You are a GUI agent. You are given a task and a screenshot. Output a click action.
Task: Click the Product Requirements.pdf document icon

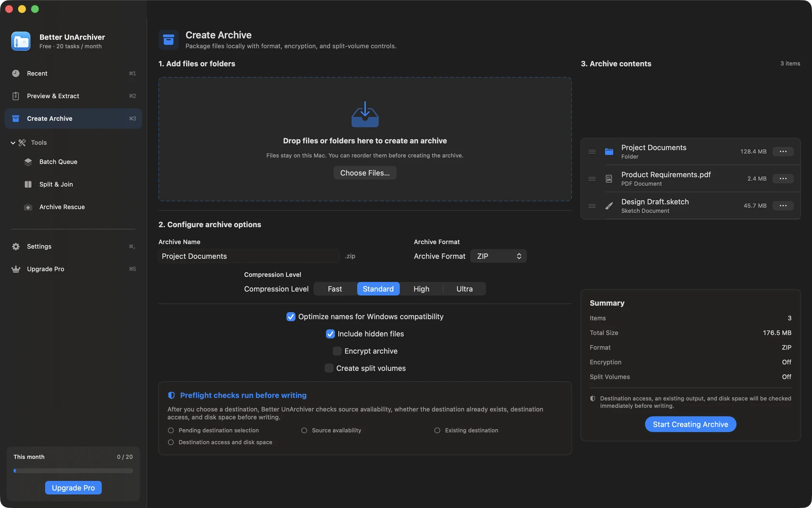[609, 179]
